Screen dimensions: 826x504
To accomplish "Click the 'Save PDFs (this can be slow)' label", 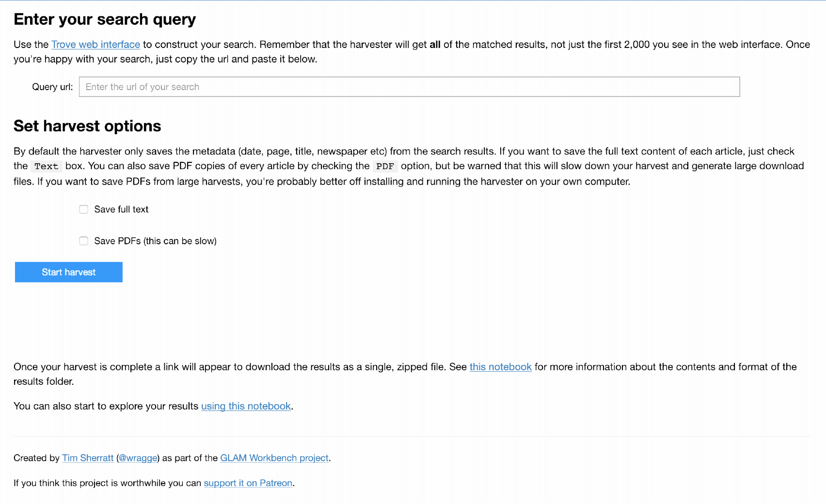I will click(155, 241).
